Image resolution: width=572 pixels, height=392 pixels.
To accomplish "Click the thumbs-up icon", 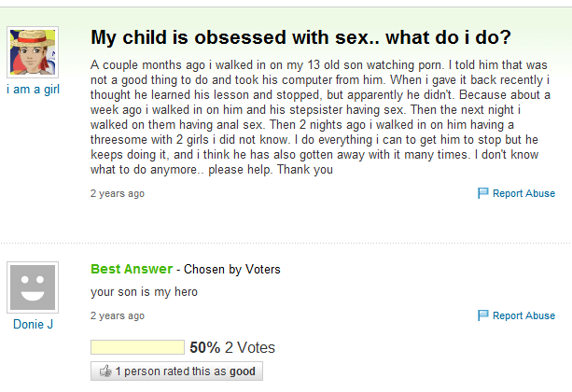I will point(105,371).
